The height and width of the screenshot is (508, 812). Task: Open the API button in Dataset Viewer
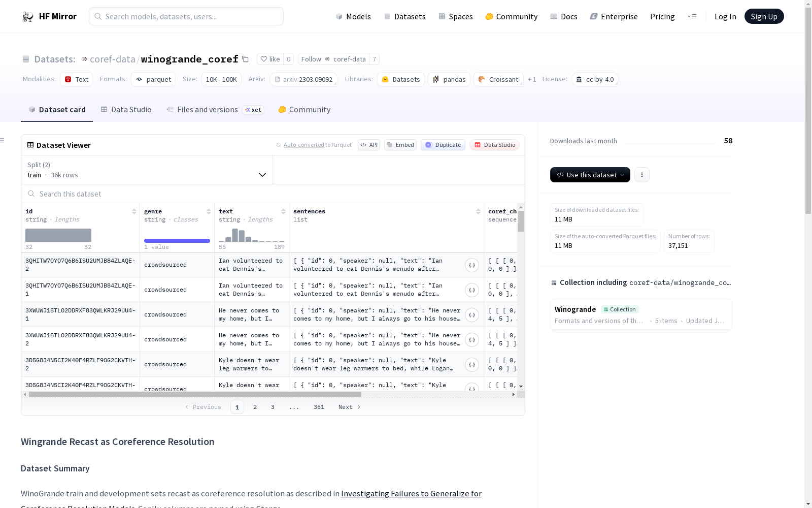369,145
